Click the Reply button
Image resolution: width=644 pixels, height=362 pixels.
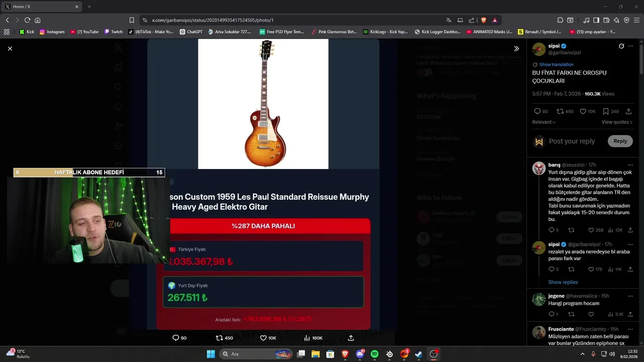(x=620, y=141)
